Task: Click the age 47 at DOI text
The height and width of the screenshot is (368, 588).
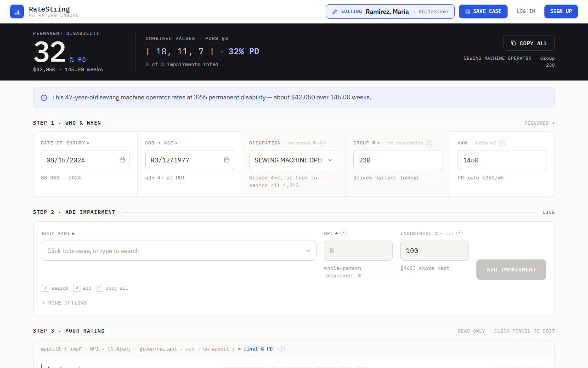Action: [165, 178]
